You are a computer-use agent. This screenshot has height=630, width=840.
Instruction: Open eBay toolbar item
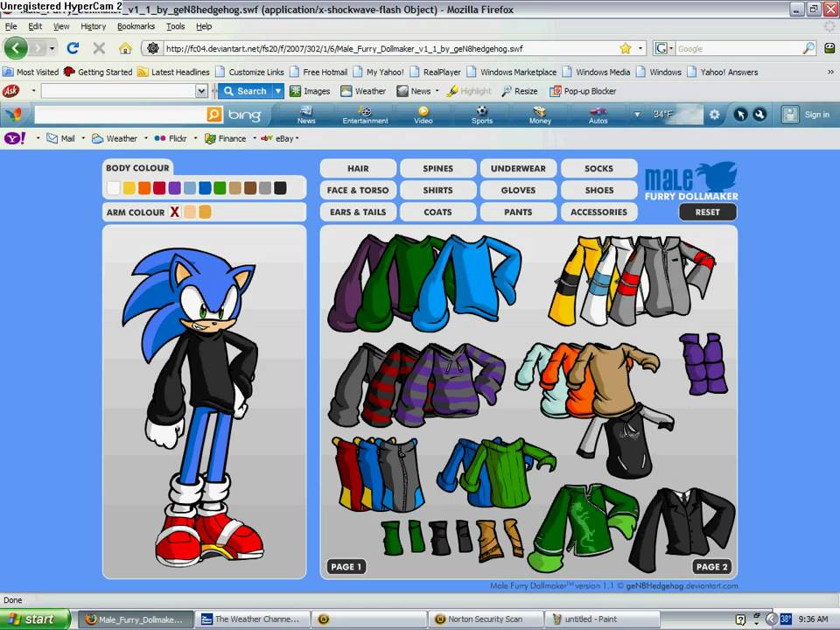[x=277, y=138]
